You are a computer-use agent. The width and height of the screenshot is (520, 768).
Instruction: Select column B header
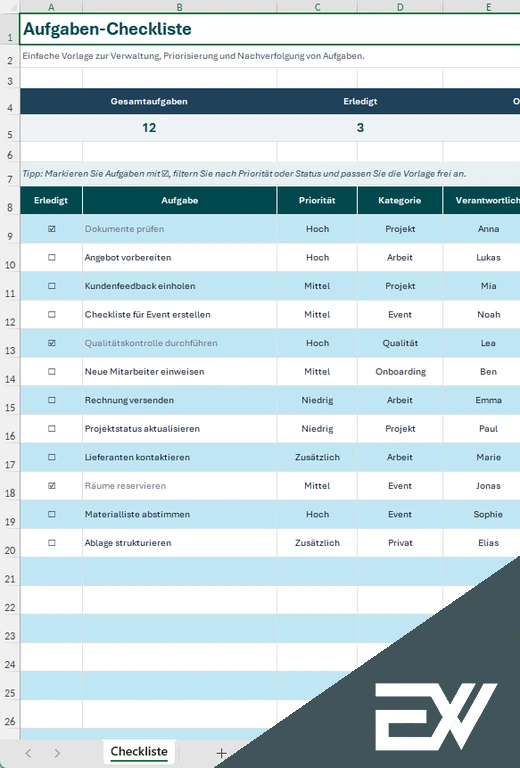[180, 7]
